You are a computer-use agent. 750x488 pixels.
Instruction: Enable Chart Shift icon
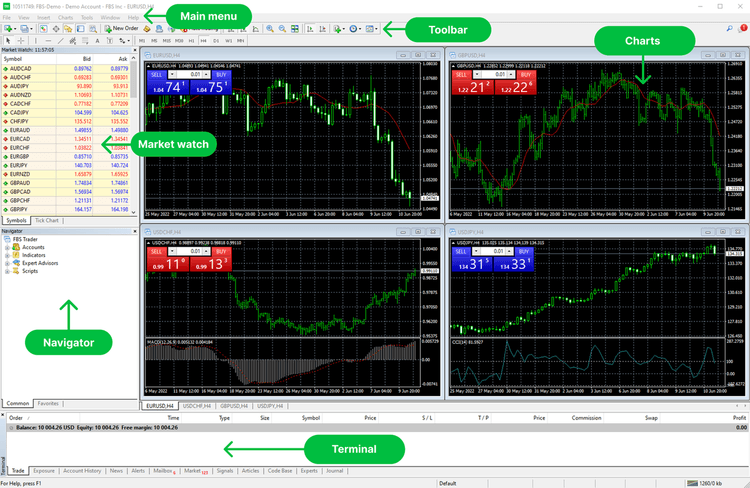pyautogui.click(x=322, y=29)
